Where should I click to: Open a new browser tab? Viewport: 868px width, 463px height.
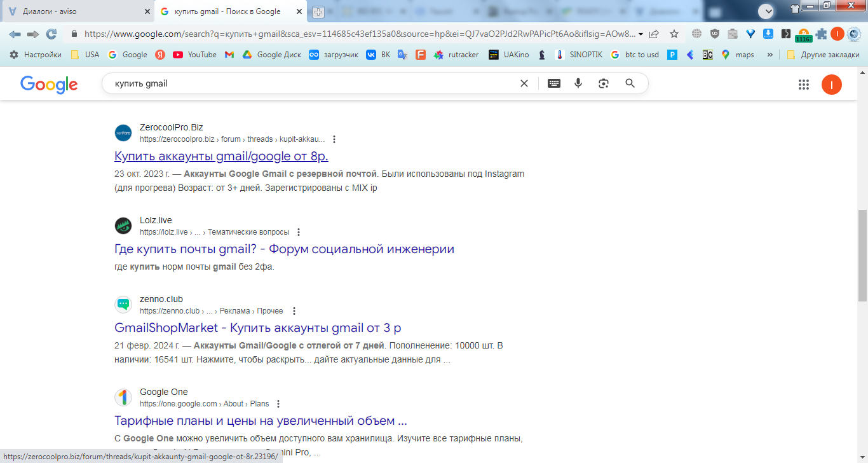tap(318, 12)
